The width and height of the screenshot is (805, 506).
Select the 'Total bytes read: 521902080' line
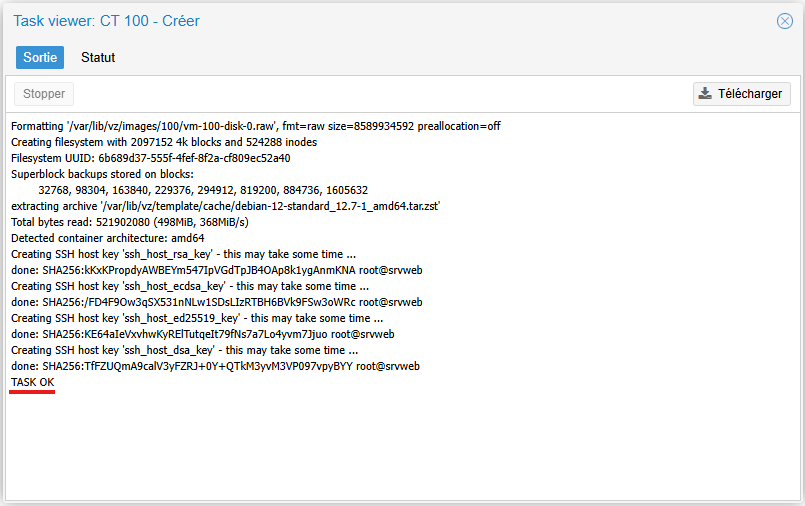(130, 222)
